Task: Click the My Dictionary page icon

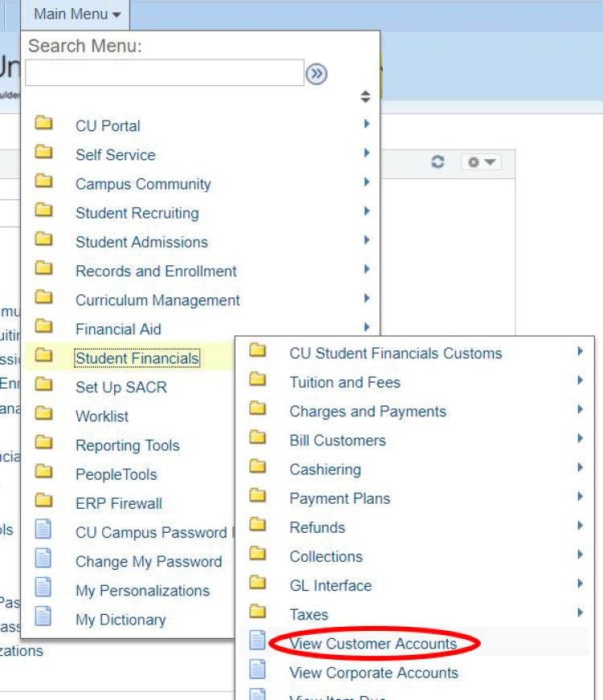Action: [x=43, y=616]
